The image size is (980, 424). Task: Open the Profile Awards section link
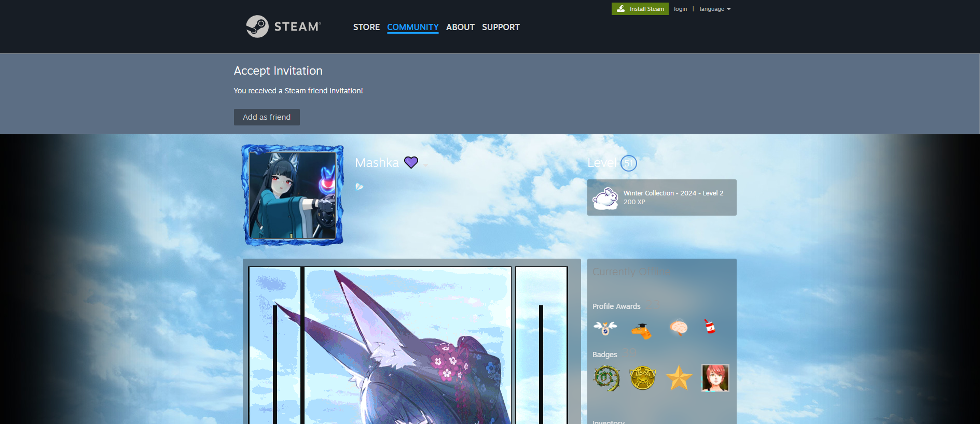616,306
